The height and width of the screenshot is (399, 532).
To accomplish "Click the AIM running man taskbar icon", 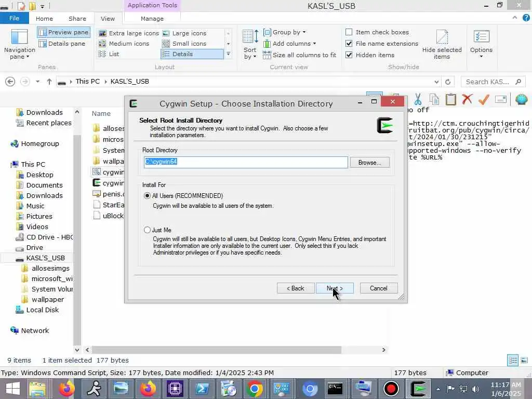I will (94, 389).
